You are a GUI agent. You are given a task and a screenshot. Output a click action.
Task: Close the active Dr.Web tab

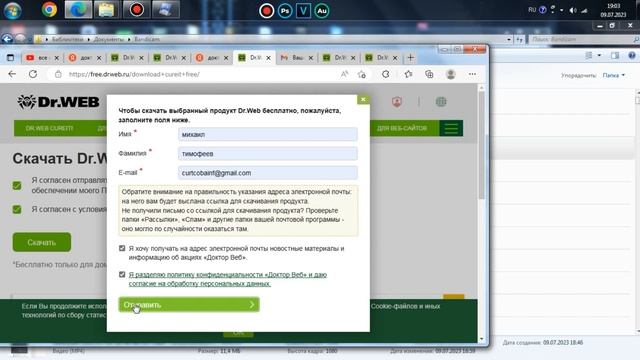tap(268, 58)
